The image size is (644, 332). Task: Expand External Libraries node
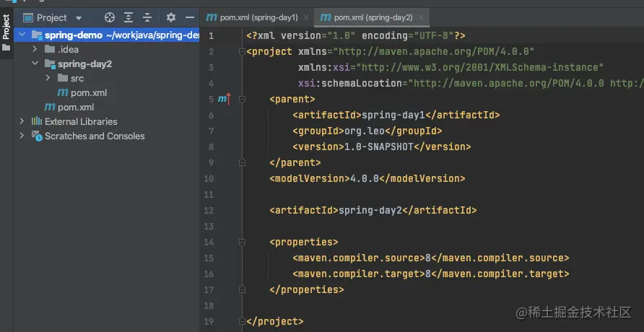[22, 121]
